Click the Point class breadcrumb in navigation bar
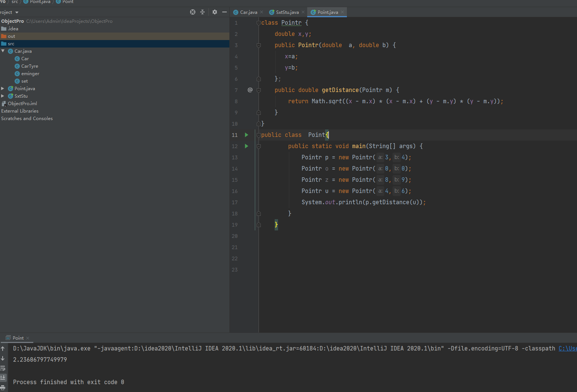577x392 pixels. 65,2
